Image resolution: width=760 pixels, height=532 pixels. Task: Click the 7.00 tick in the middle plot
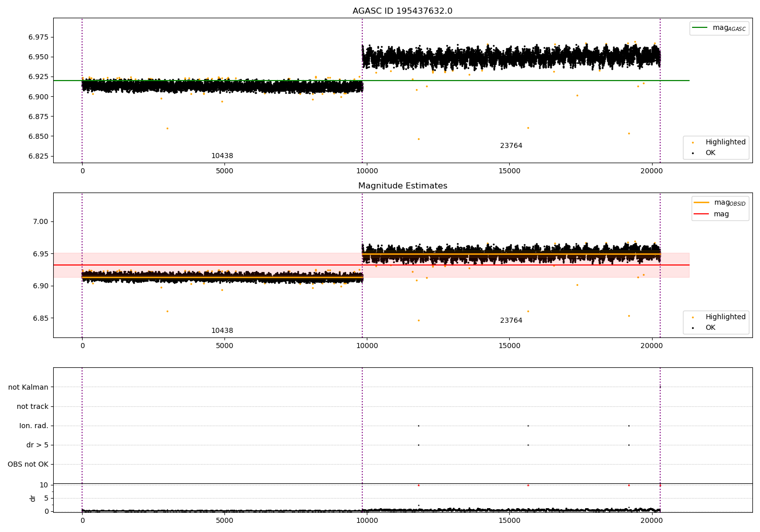(41, 222)
